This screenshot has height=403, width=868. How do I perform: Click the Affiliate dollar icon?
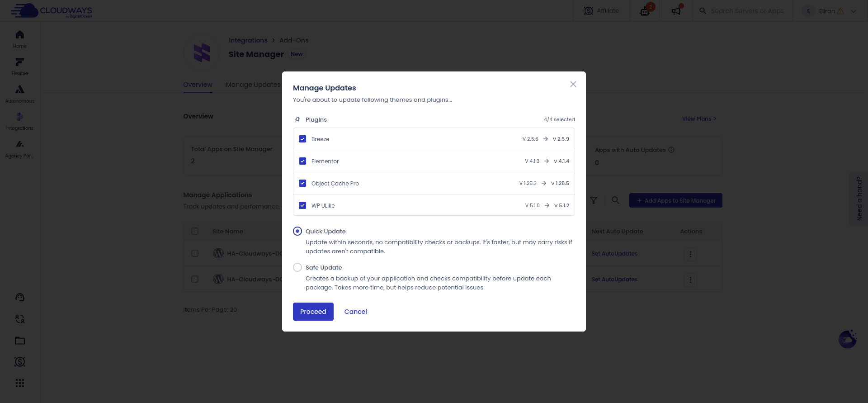[588, 11]
